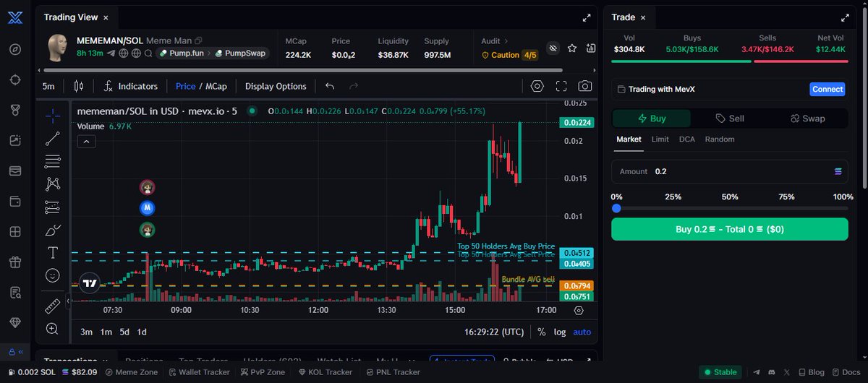This screenshot has height=383, width=868.
Task: Toggle auto scale on the chart
Action: tap(582, 332)
